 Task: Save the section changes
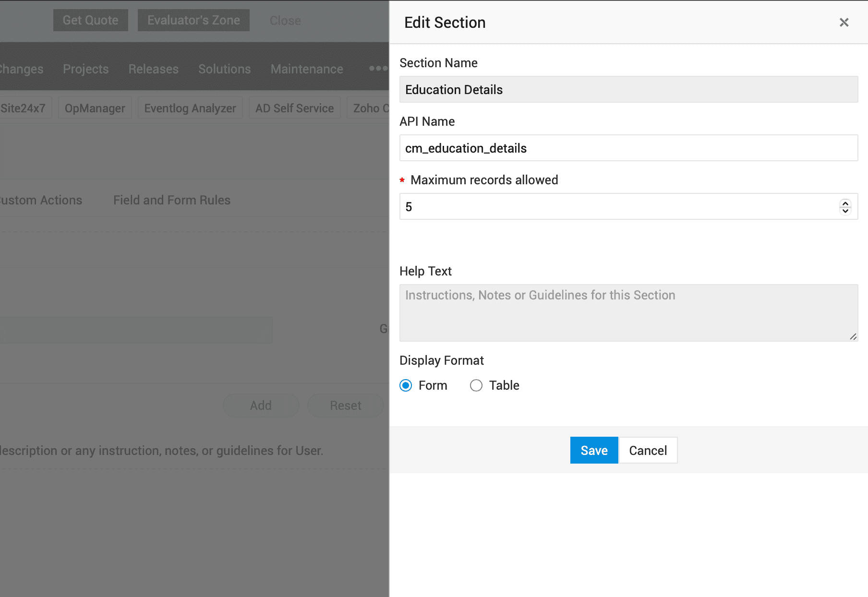(x=594, y=450)
